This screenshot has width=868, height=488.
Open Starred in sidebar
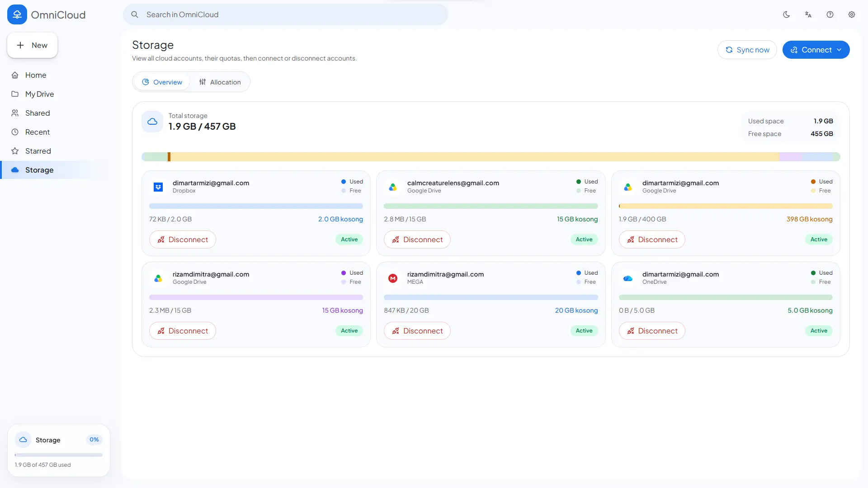[x=47, y=151]
